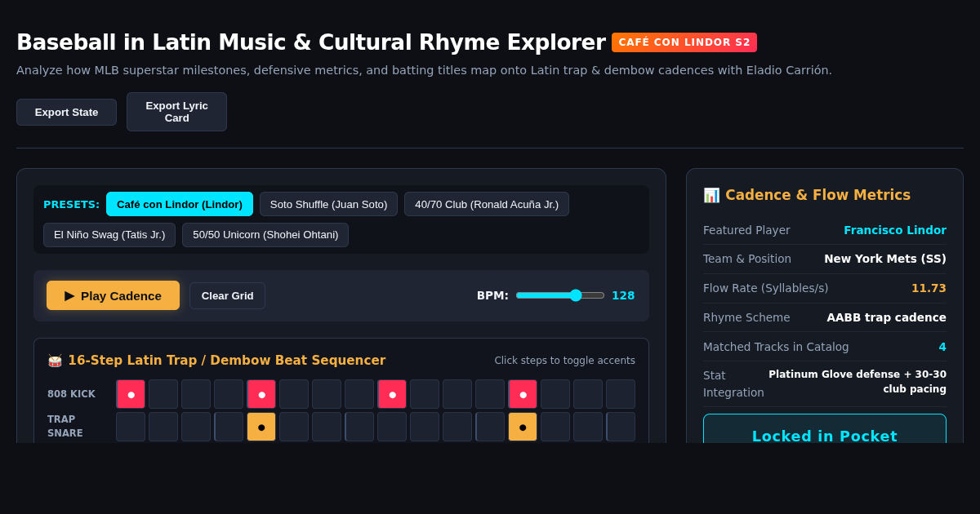Click the Flow Rate (Syllables/s) label
This screenshot has width=980, height=514.
(765, 288)
